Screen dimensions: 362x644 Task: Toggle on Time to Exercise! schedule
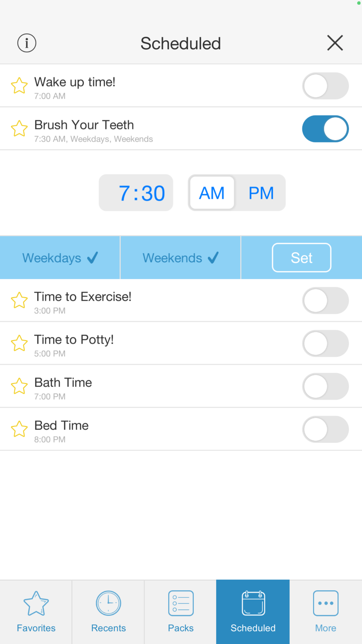325,300
